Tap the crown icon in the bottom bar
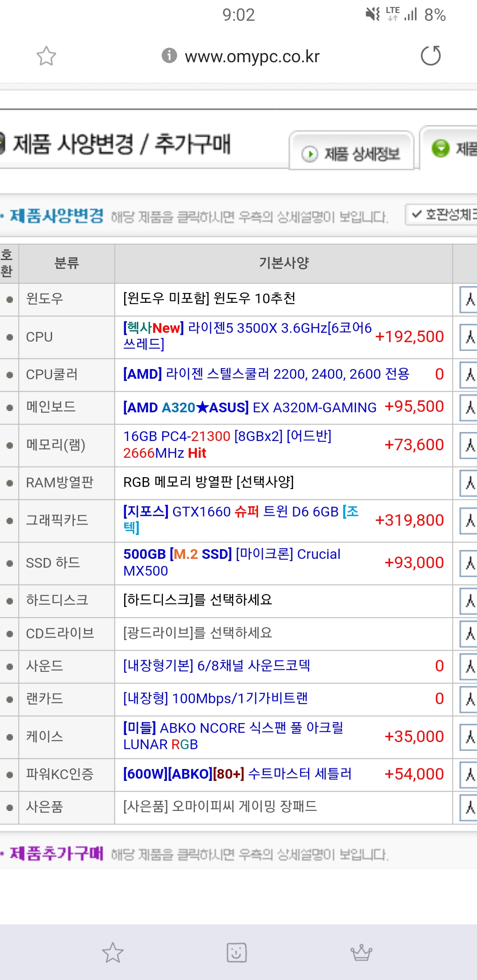Image resolution: width=477 pixels, height=980 pixels. (x=362, y=953)
